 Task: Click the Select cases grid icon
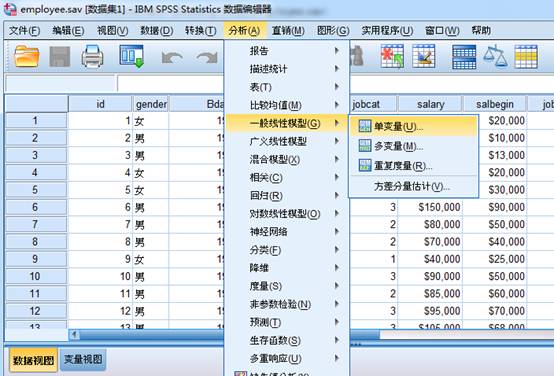526,57
